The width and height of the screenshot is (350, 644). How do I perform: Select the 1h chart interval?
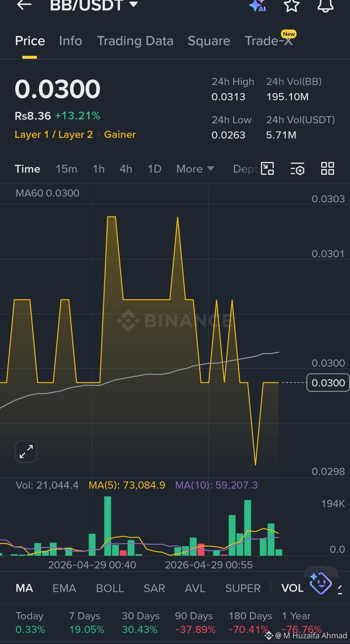point(99,169)
